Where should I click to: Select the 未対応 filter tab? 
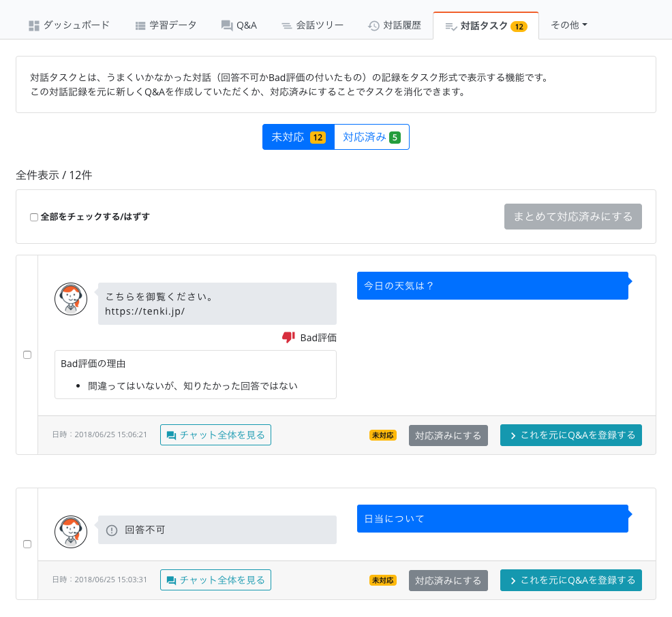click(x=299, y=137)
